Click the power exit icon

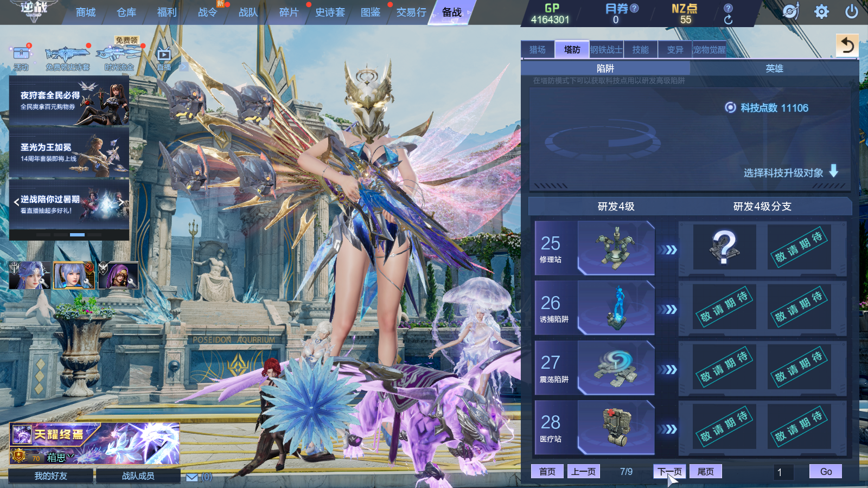[x=851, y=11]
